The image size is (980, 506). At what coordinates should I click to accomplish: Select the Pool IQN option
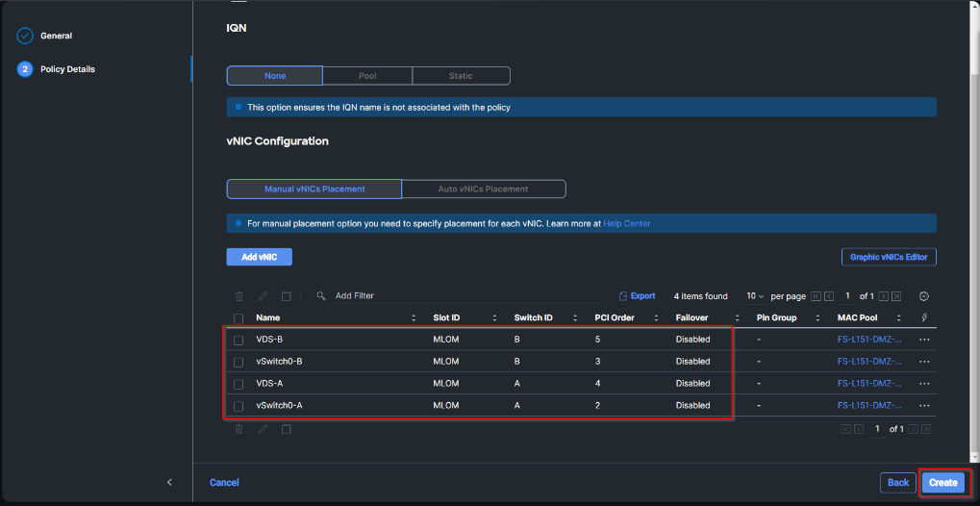click(x=366, y=75)
